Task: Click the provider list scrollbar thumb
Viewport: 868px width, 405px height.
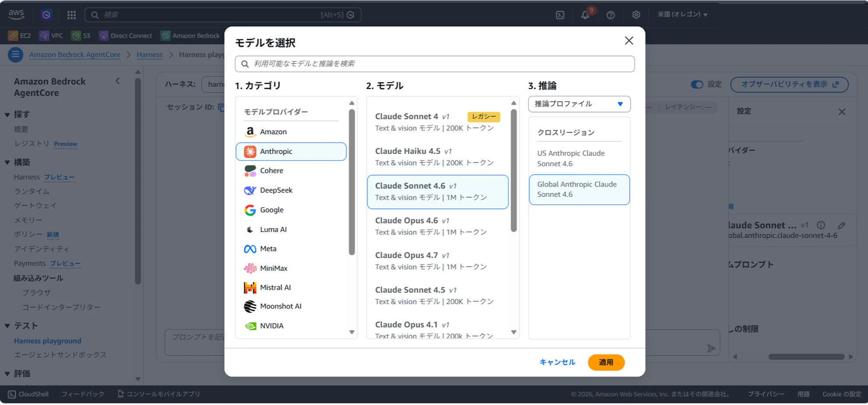Action: (x=351, y=182)
